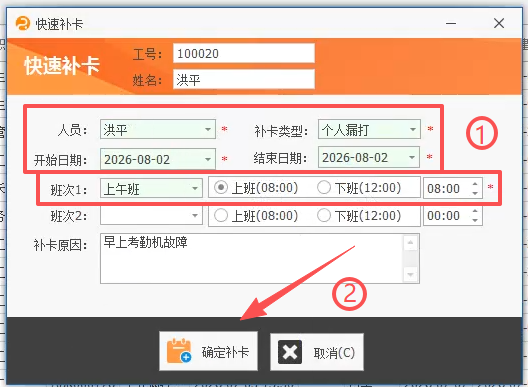Click the 补卡类型: label
Screen dimensions: 528x387
click(282, 131)
